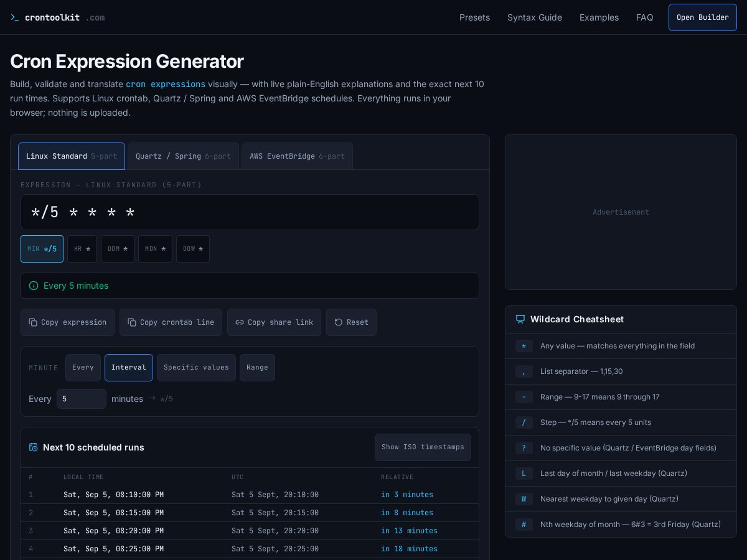This screenshot has height=560, width=747.
Task: Click local time 'Sat, Sep 5, 08:10:00 PM'
Action: coord(113,495)
